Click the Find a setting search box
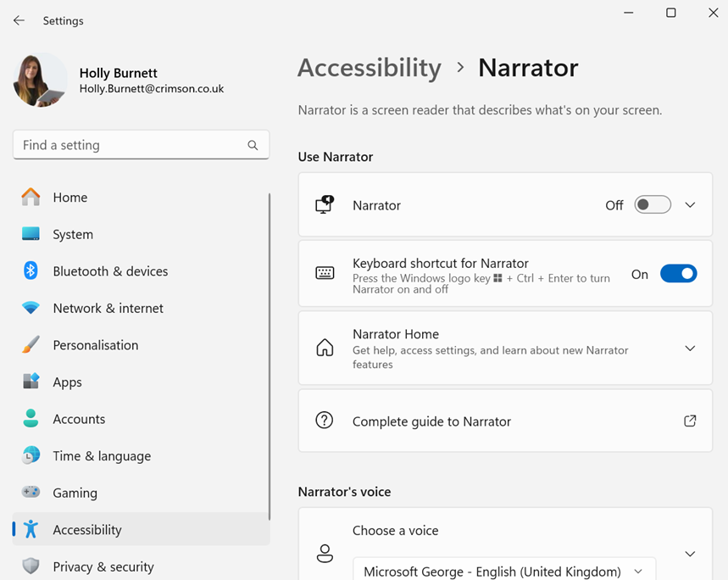728x580 pixels. click(131, 145)
